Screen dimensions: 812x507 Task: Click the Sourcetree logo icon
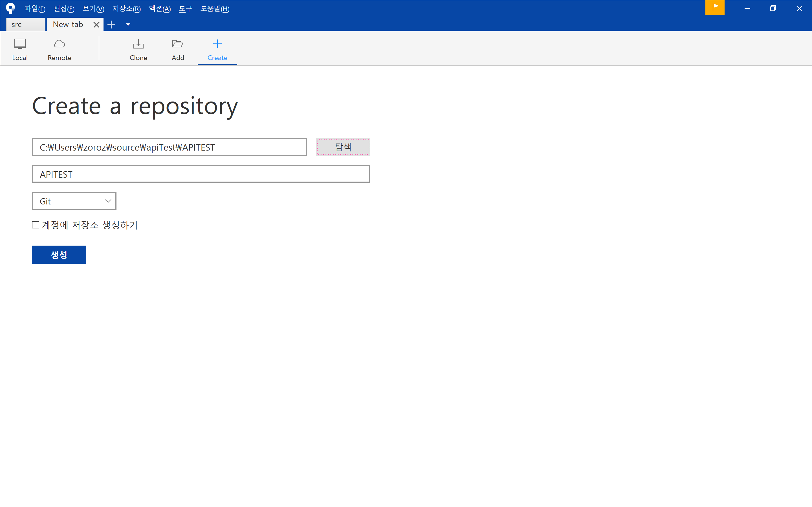click(10, 8)
